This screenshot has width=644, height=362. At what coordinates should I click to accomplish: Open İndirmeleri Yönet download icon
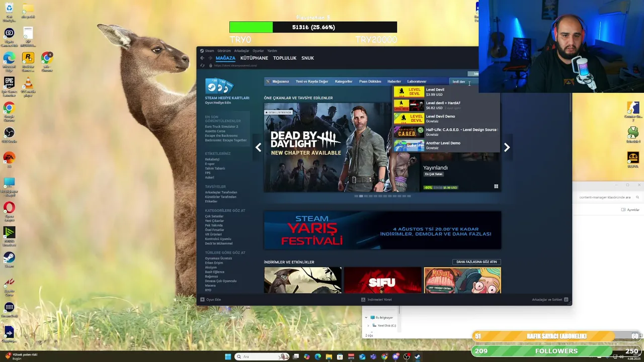[x=363, y=300]
